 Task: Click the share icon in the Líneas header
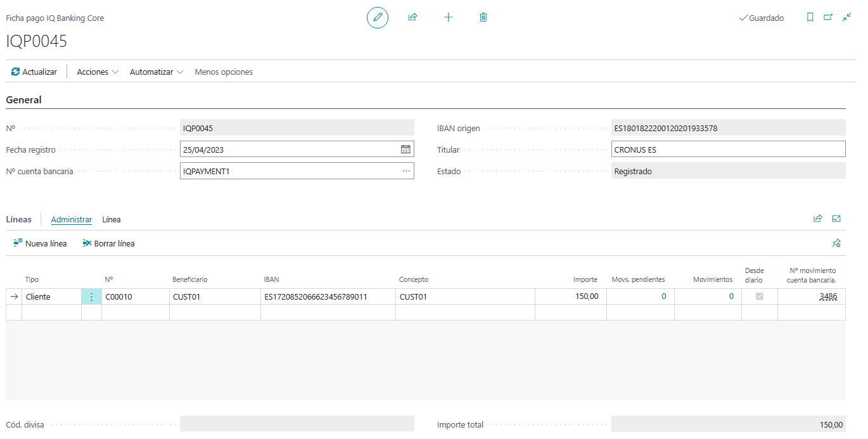[817, 219]
